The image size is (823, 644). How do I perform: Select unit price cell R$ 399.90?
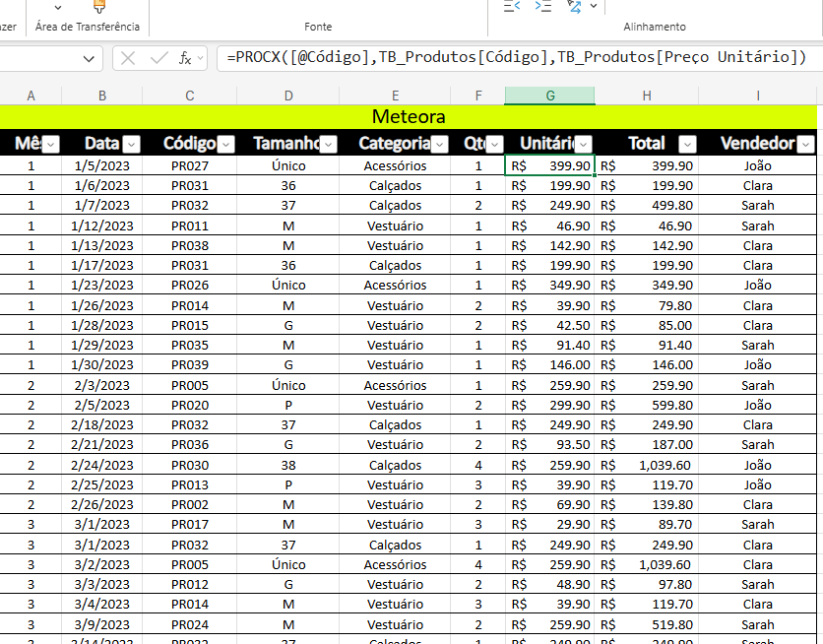coord(549,165)
